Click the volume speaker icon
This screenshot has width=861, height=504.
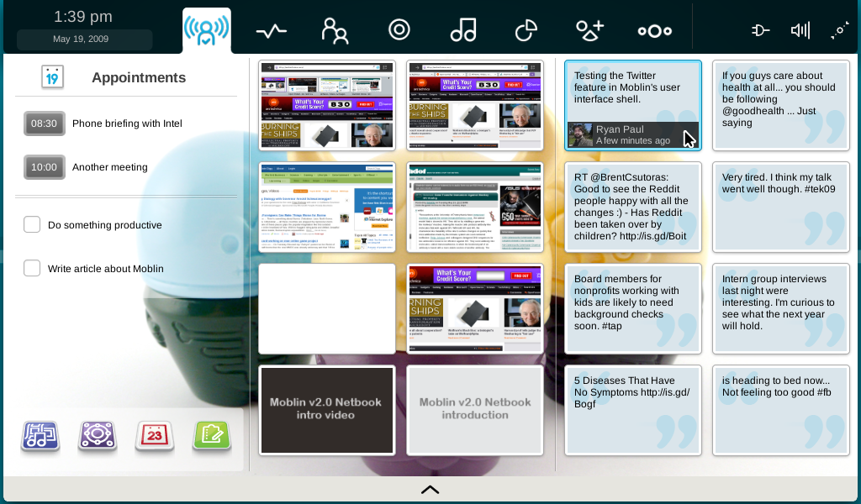(800, 30)
